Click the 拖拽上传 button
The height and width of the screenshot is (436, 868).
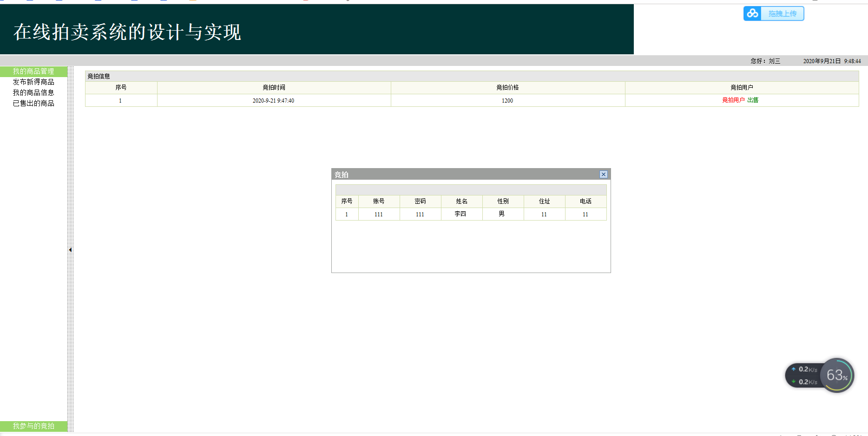pos(783,13)
